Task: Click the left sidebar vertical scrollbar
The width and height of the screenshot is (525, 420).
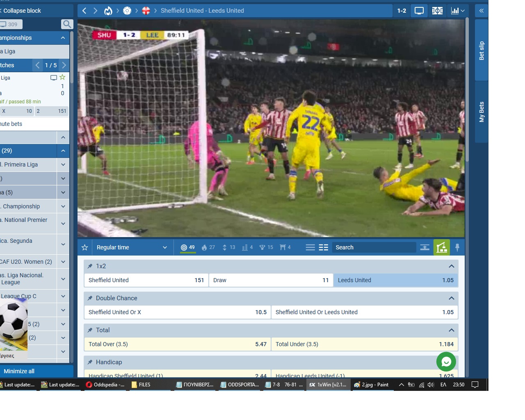Action: 72,57
